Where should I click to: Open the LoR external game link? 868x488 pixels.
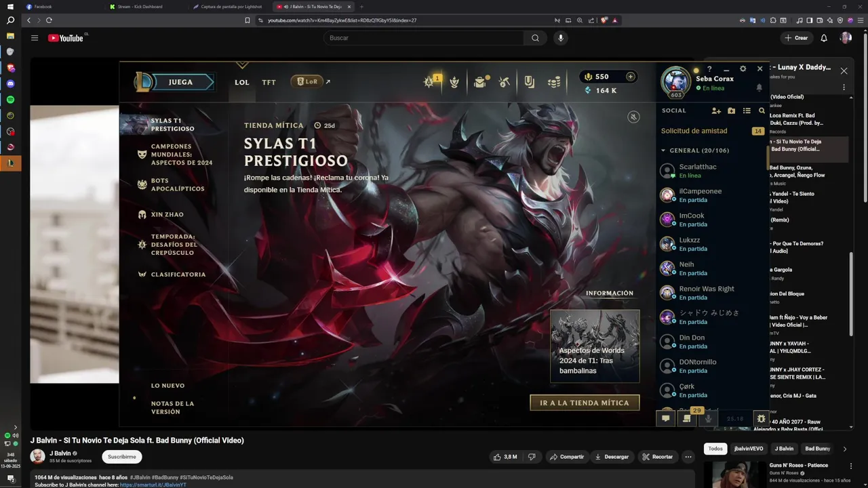tap(311, 81)
